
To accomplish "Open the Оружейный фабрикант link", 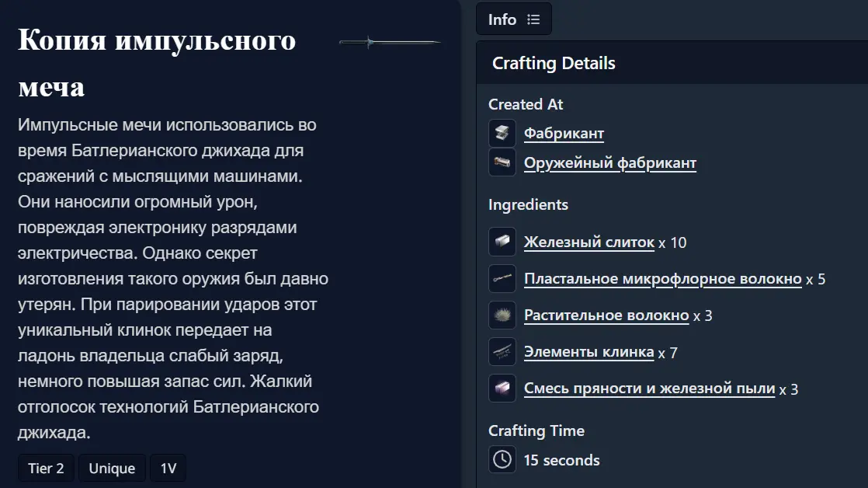I will tap(610, 163).
